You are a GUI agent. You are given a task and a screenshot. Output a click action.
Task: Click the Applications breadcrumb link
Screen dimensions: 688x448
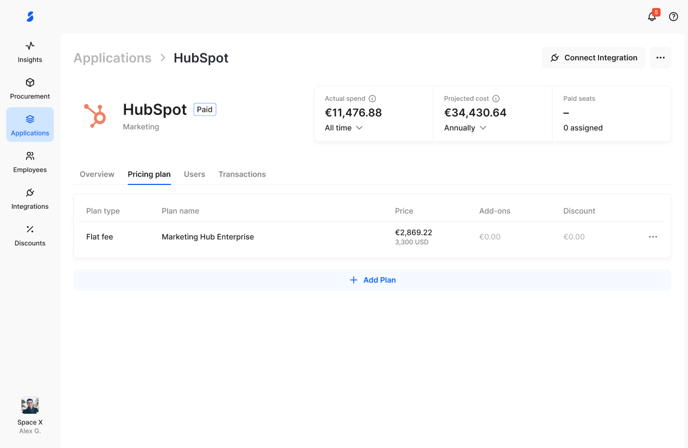(x=112, y=58)
